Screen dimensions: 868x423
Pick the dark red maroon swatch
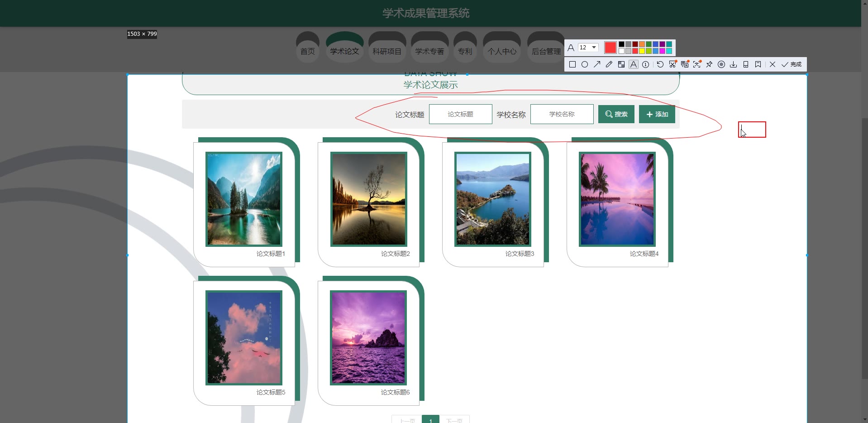pyautogui.click(x=635, y=44)
